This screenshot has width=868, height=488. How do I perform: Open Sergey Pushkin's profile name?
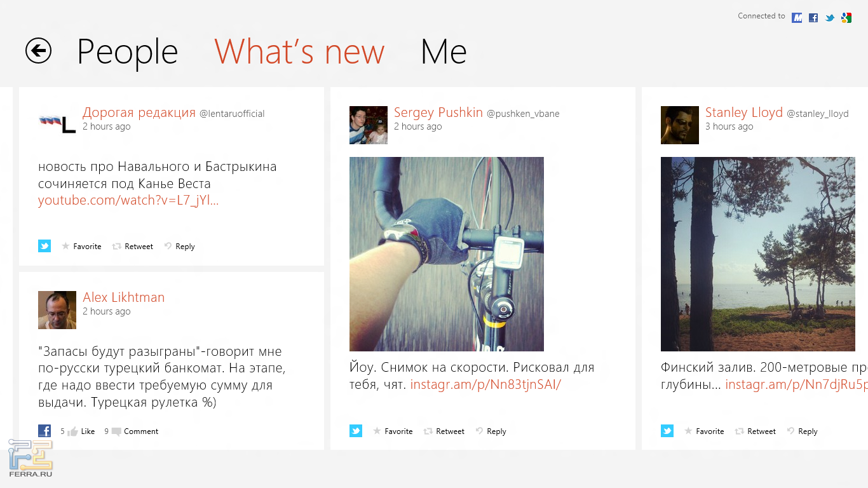pos(438,113)
